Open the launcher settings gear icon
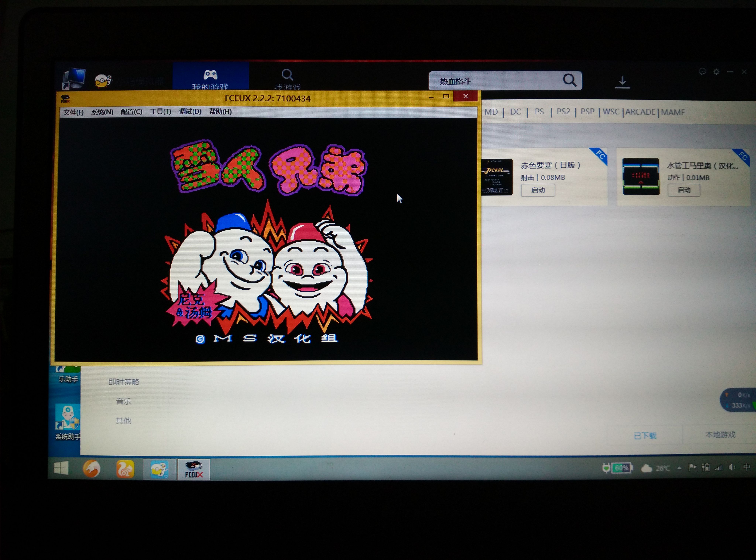756x560 pixels. 716,72
